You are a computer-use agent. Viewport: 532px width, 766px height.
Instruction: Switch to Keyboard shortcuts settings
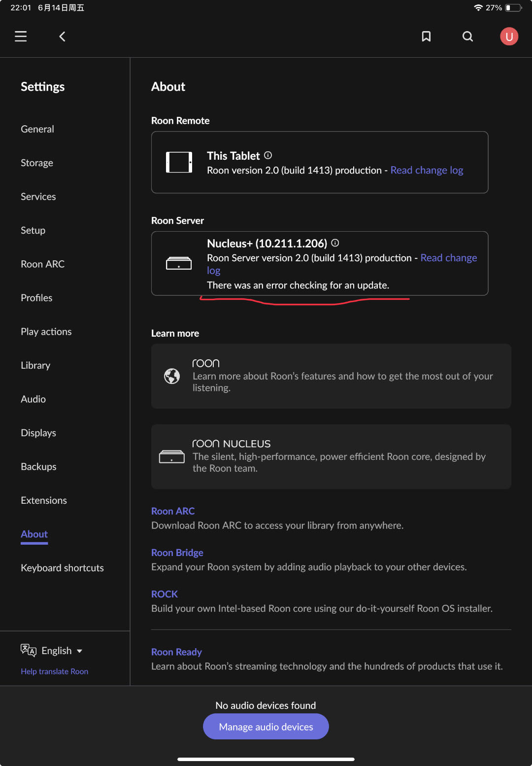point(62,568)
